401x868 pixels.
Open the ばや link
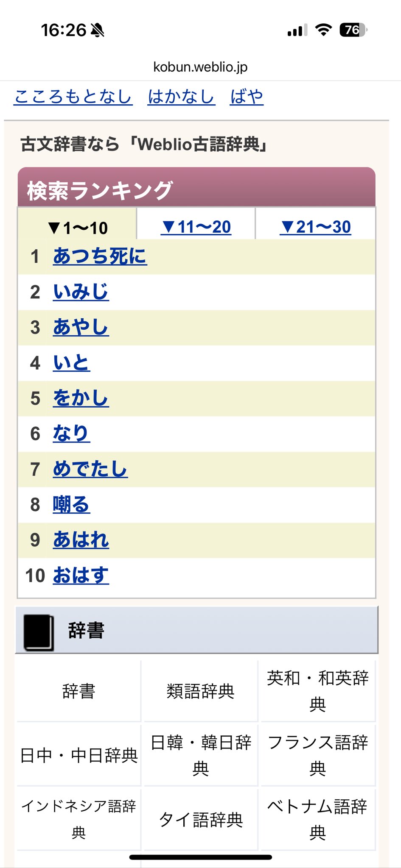(247, 97)
